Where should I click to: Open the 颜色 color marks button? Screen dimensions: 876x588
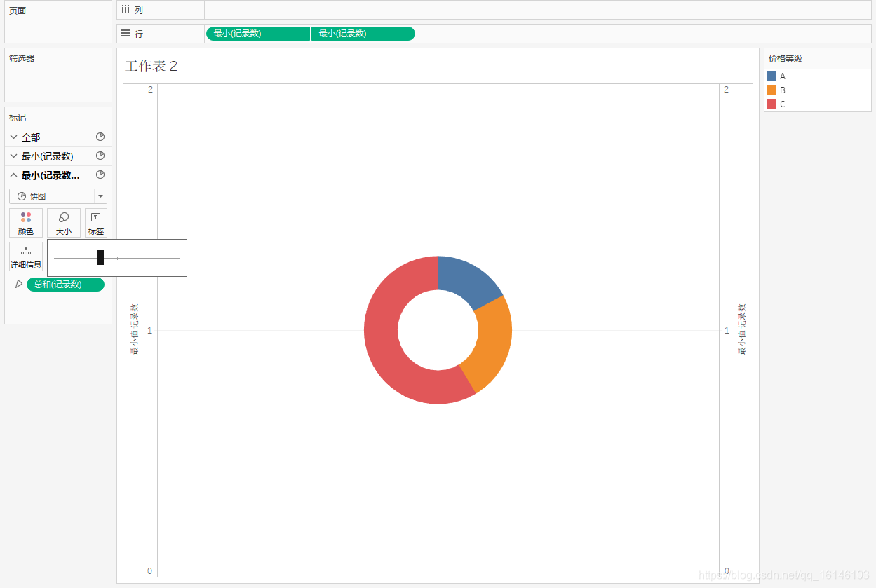pyautogui.click(x=26, y=223)
